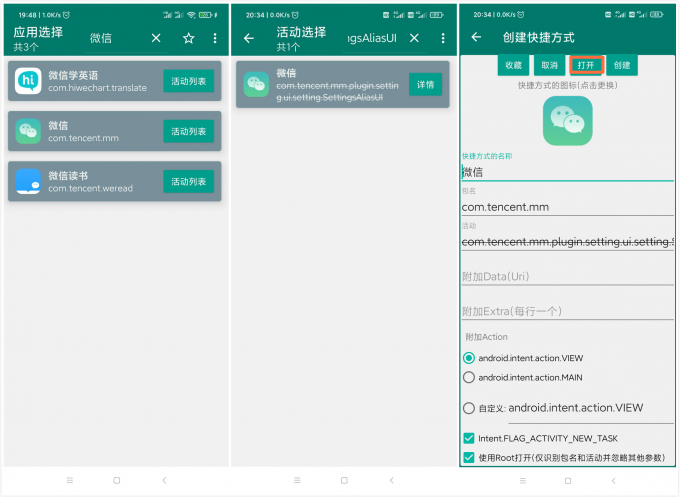The height and width of the screenshot is (497, 680).
Task: Clear the 微信 search in 应用选择 screen
Action: 156,38
